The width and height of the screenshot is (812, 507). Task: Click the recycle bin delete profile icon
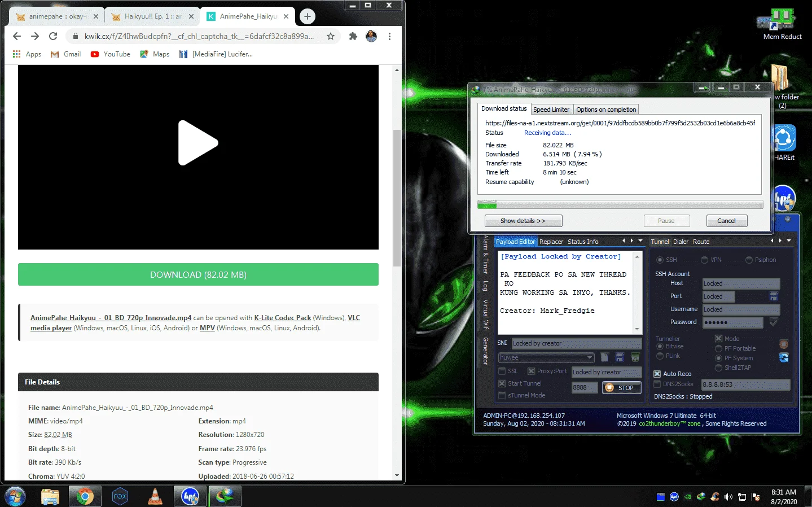click(x=635, y=357)
